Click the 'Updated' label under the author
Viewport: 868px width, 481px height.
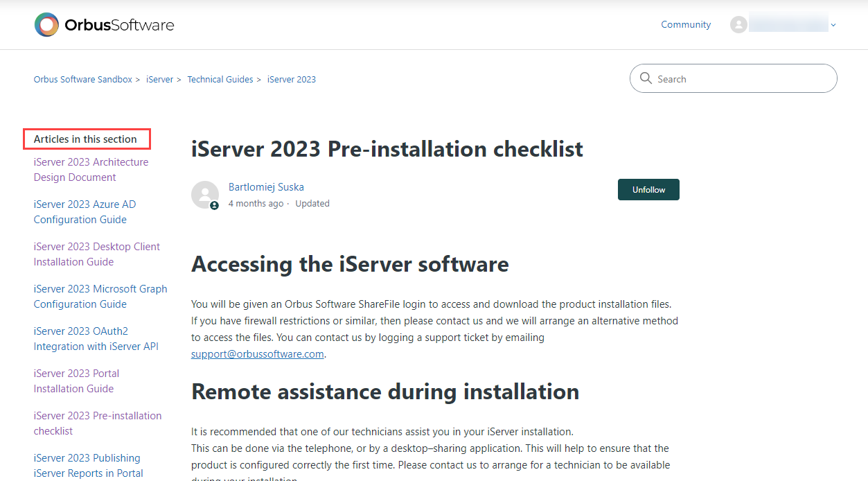(312, 204)
